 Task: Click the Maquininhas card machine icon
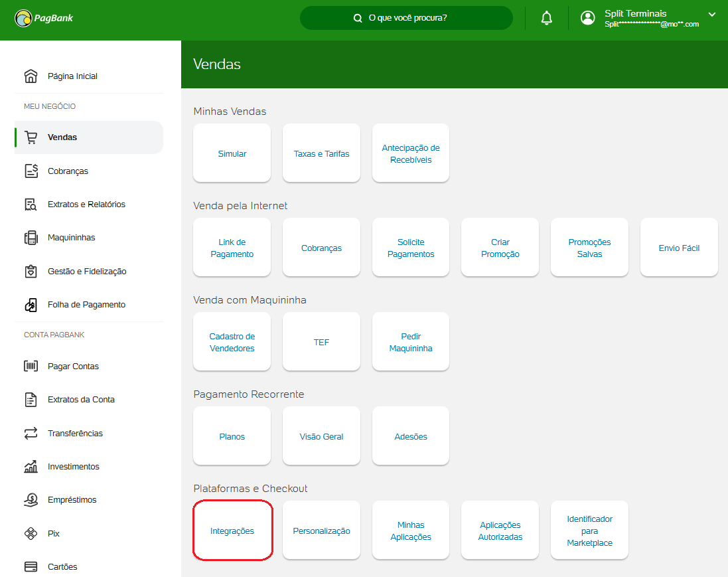point(31,238)
